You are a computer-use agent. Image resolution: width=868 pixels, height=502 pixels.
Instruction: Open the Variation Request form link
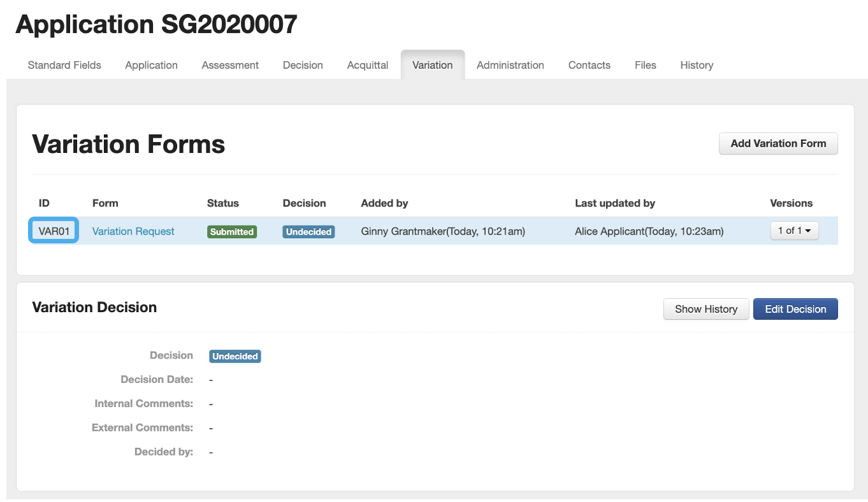click(133, 231)
